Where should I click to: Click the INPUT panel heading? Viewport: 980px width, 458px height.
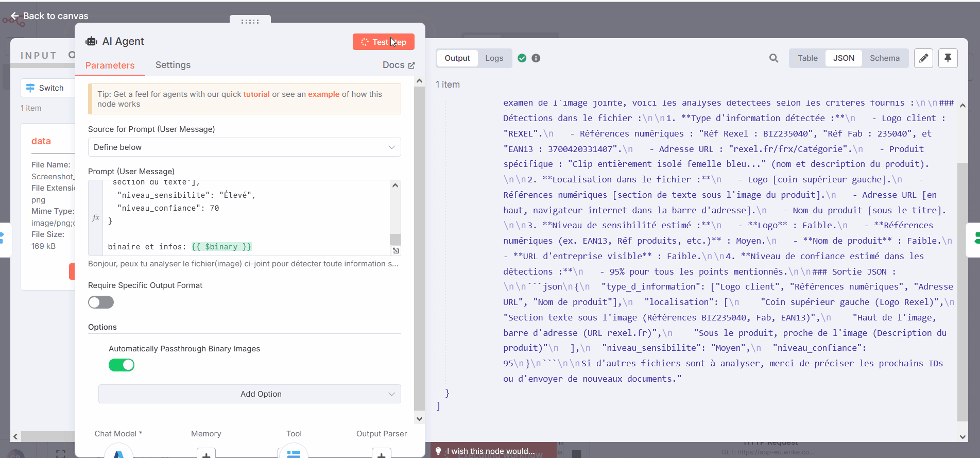click(39, 55)
